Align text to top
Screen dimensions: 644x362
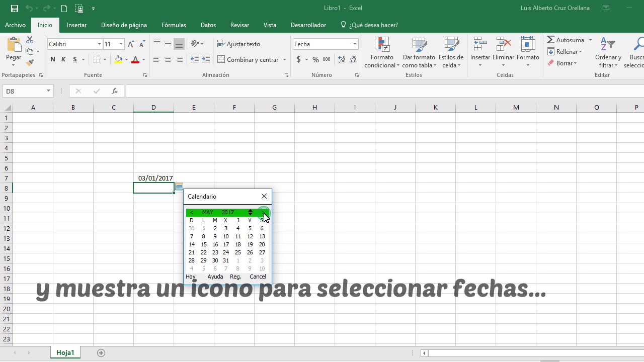(157, 44)
